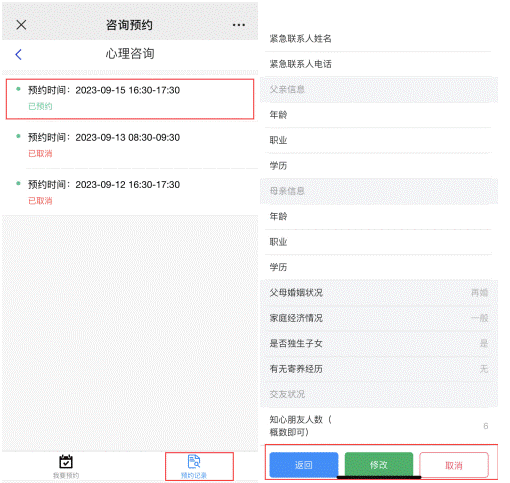This screenshot has height=483, width=510.
Task: Click the green 修改 button
Action: pyautogui.click(x=379, y=465)
